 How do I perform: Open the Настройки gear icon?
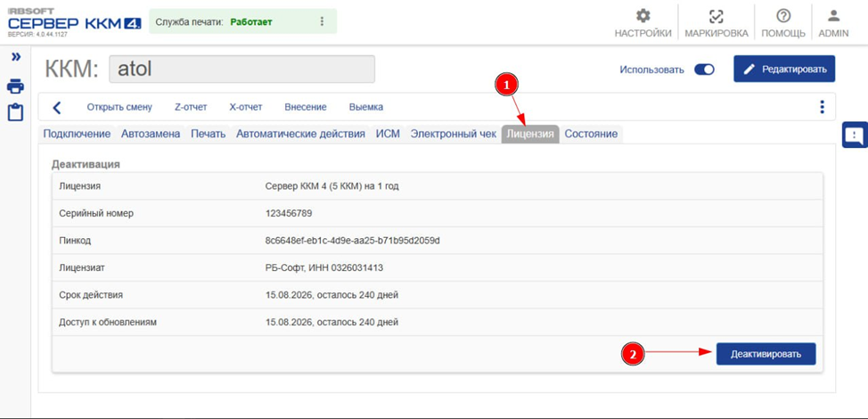point(643,17)
